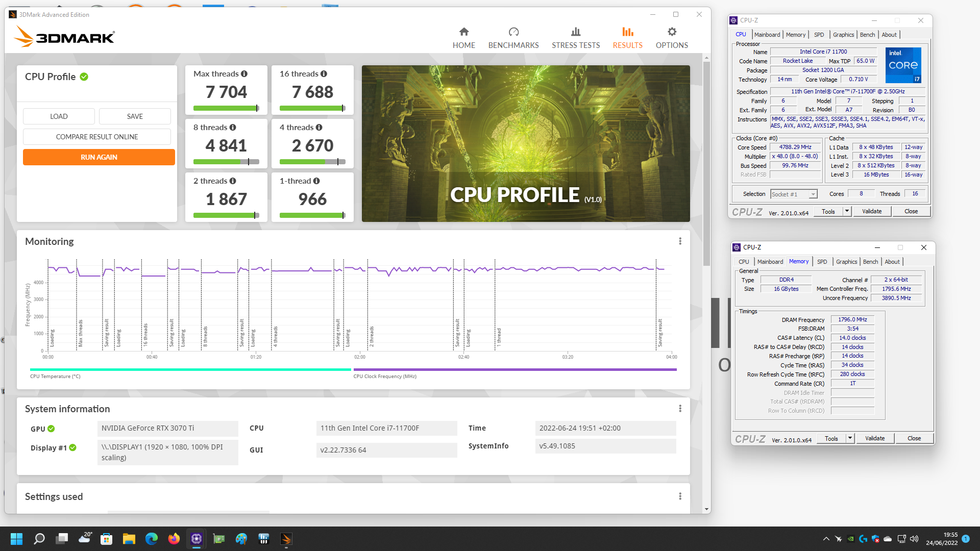980x551 pixels.
Task: Click Validate in top CPU-Z window
Action: coord(872,211)
